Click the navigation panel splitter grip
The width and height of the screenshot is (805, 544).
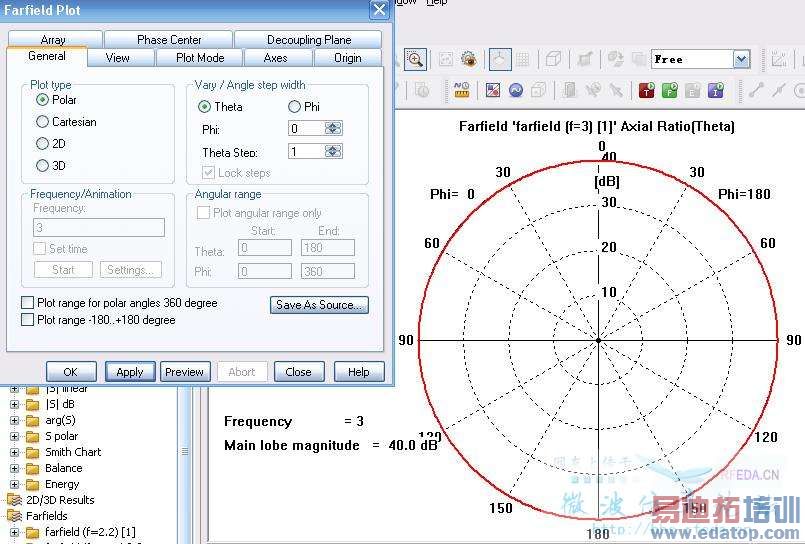point(185,452)
